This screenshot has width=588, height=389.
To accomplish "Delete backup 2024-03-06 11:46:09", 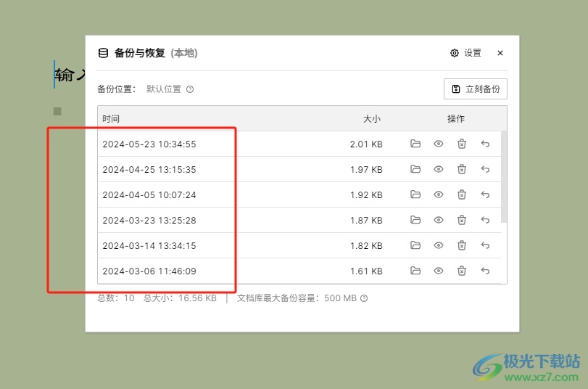I will pyautogui.click(x=462, y=271).
